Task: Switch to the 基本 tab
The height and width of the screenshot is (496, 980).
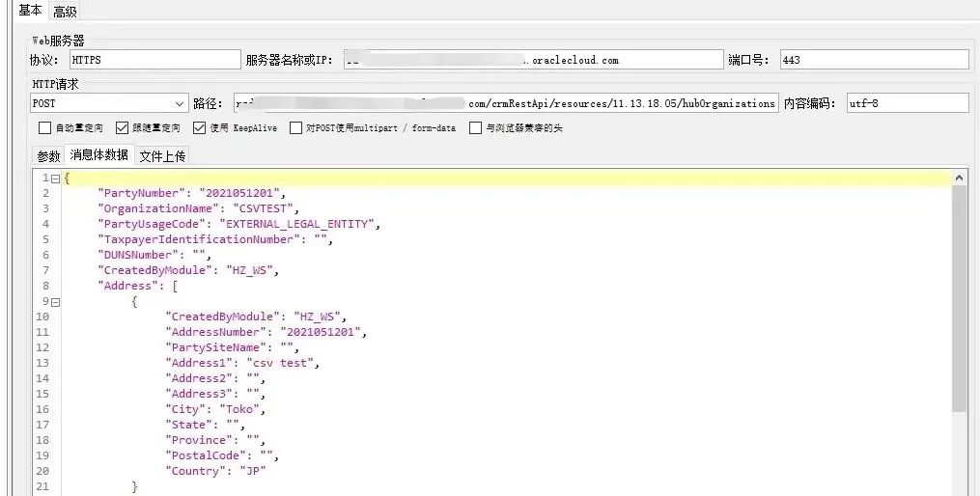Action: [x=30, y=11]
